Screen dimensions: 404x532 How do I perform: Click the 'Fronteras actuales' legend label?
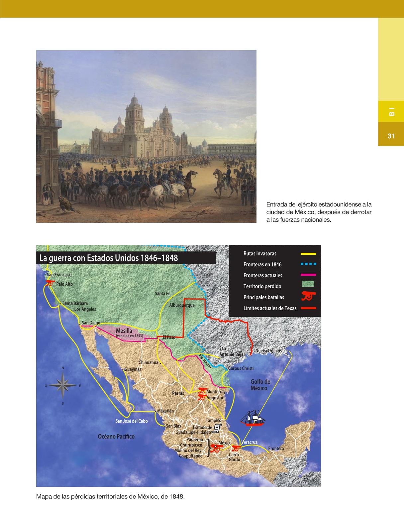263,275
